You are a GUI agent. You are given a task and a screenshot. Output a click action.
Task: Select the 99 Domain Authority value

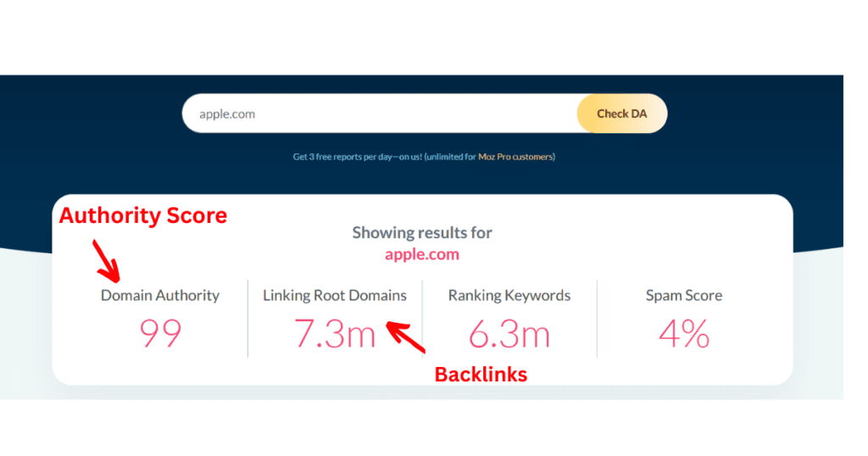[160, 333]
